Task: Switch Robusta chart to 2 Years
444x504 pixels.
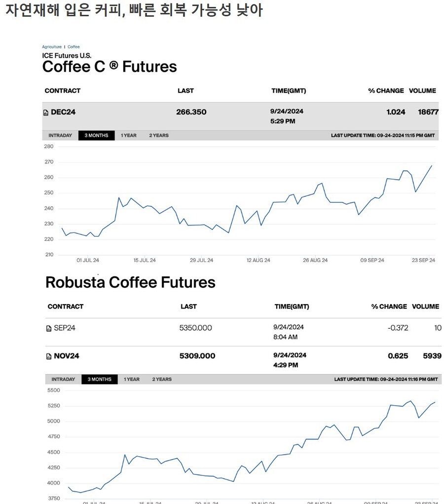Action: click(162, 379)
